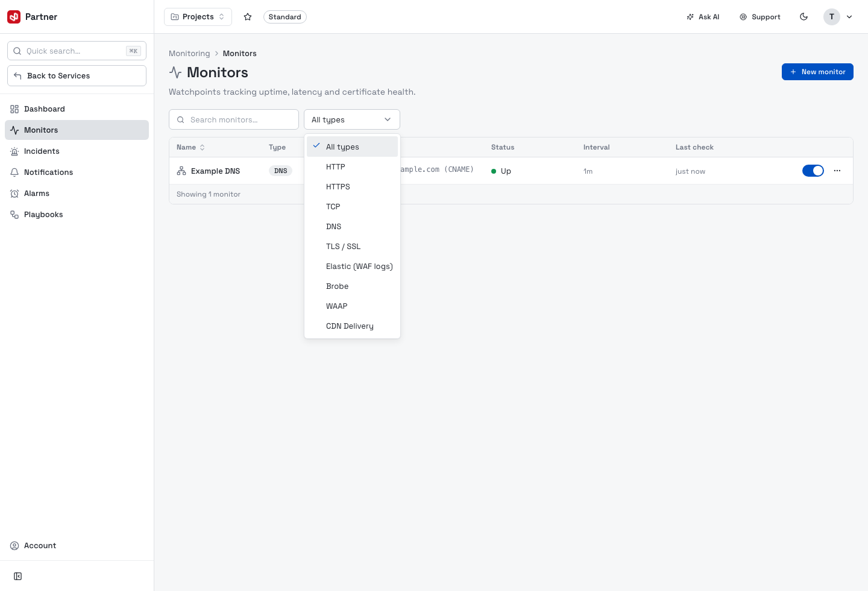Viewport: 868px width, 591px height.
Task: Open Dashboard in sidebar
Action: (77, 109)
